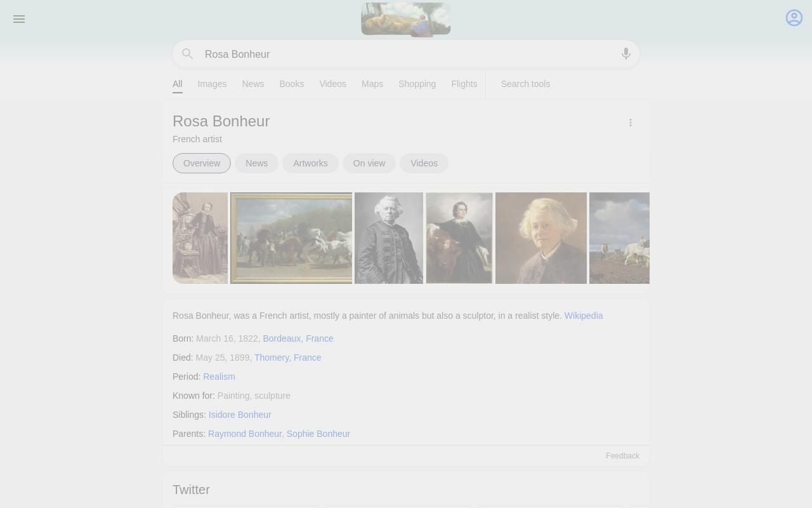The height and width of the screenshot is (508, 812).
Task: Switch to the Books search tab
Action: click(x=292, y=84)
